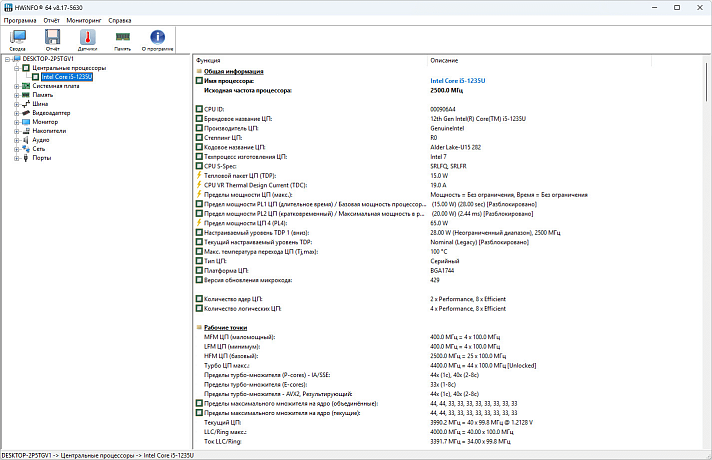This screenshot has height=460, width=712.
Task: Select Шина bus node in the tree
Action: pyautogui.click(x=40, y=103)
